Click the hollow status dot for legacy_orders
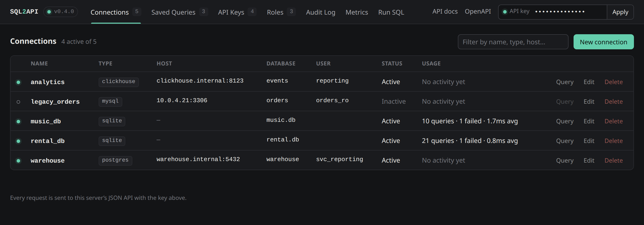644x225 pixels. click(x=18, y=102)
